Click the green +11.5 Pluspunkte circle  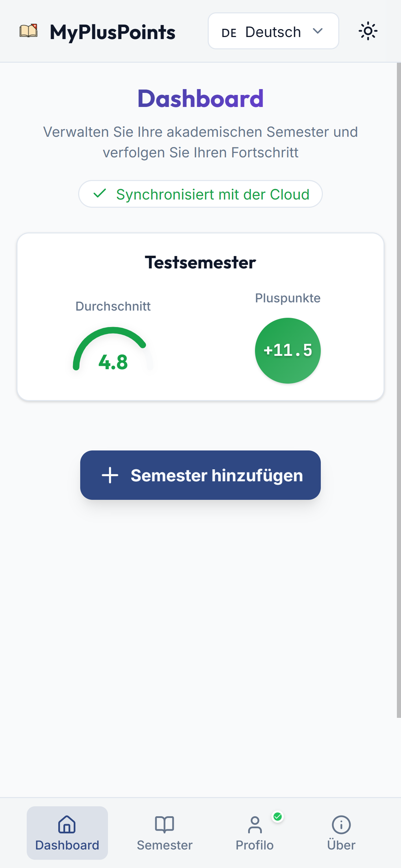[x=288, y=350]
